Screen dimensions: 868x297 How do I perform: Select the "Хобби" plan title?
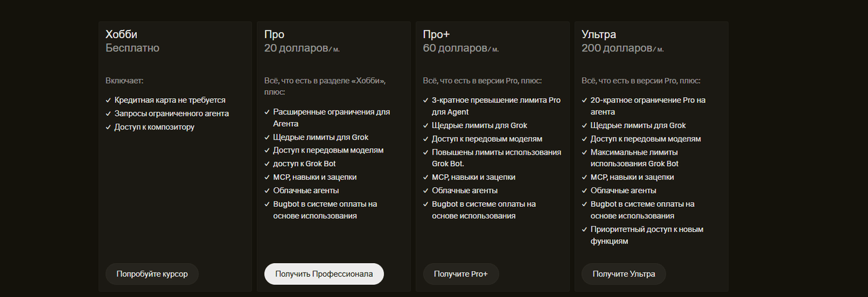122,34
